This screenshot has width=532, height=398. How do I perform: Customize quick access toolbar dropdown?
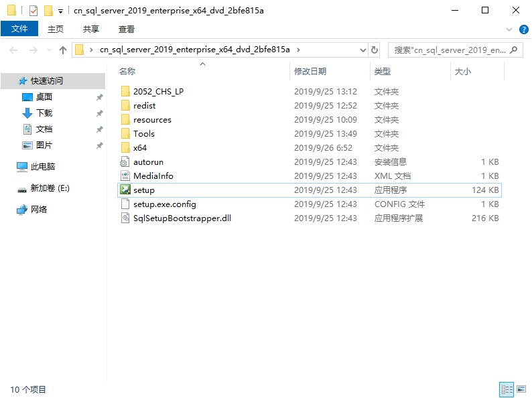pyautogui.click(x=61, y=11)
